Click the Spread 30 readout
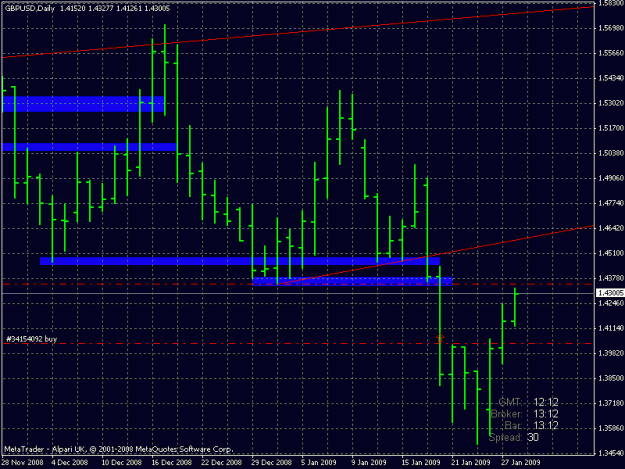The height and width of the screenshot is (469, 625). (514, 438)
